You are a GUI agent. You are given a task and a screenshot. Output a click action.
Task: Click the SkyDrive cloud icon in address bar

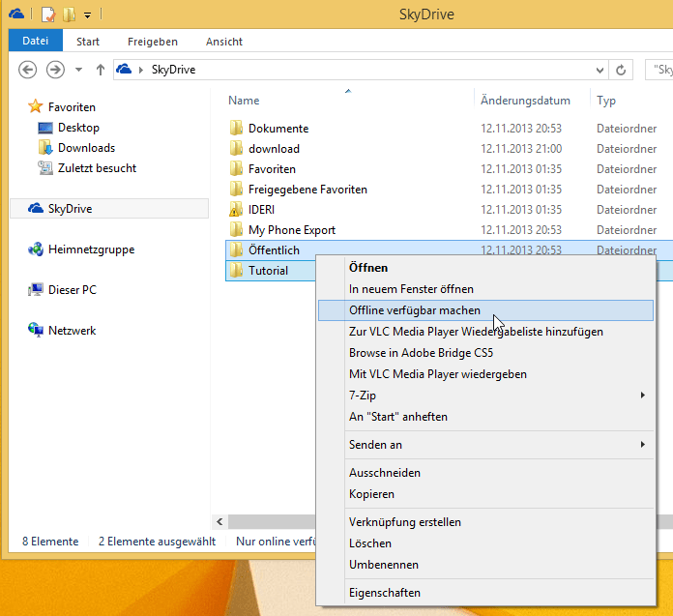pyautogui.click(x=124, y=69)
